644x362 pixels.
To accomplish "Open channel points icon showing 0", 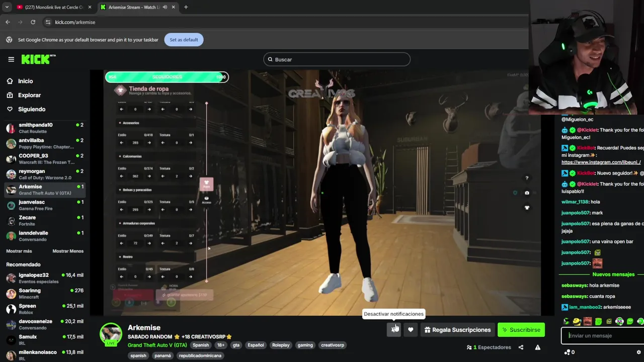I will tap(570, 352).
